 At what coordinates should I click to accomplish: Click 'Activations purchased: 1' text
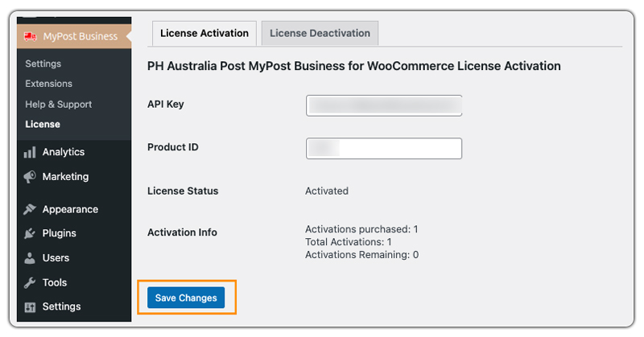361,229
